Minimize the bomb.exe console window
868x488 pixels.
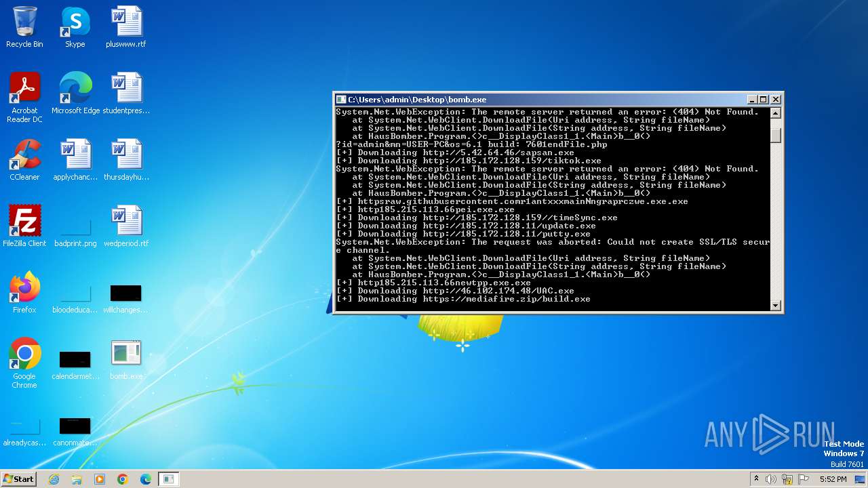[751, 100]
